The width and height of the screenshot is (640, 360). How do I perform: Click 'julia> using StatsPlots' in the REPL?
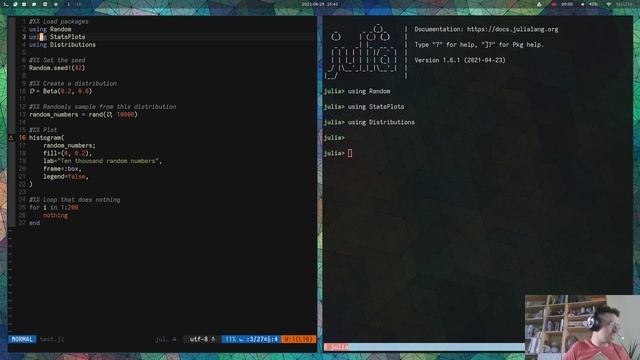coord(364,107)
